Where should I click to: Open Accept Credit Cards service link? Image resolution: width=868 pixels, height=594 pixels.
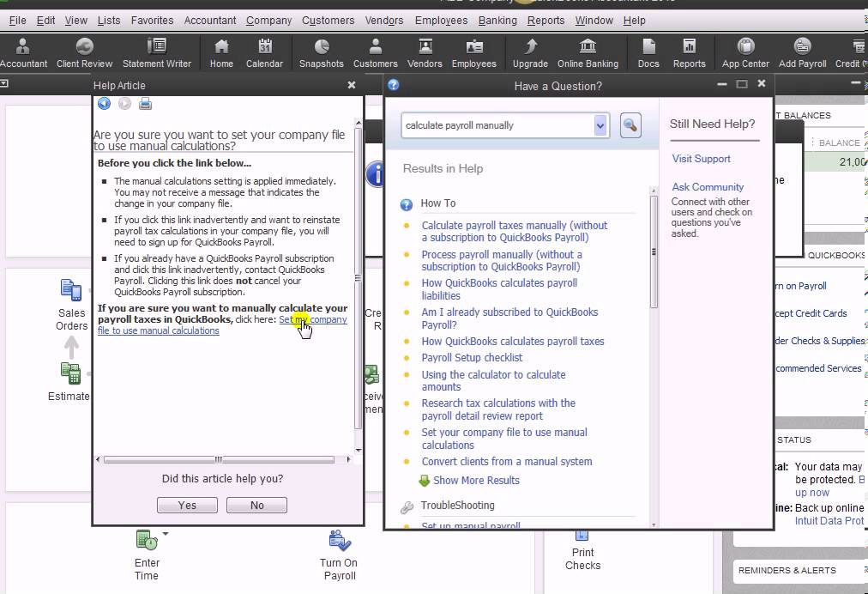811,313
